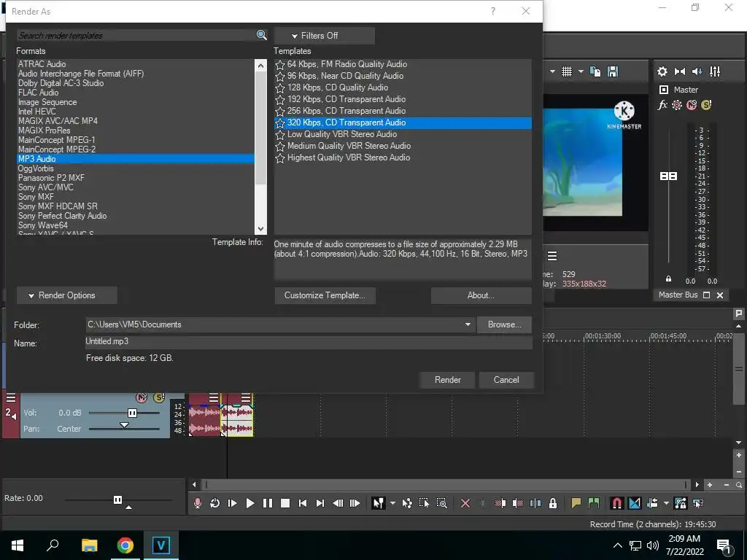Click the Previous Frame transport button
747x560 pixels.
[x=338, y=503]
